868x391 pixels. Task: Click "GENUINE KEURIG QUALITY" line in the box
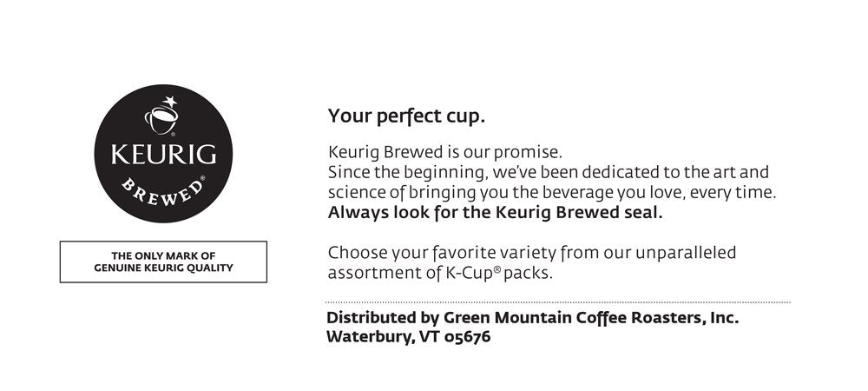pos(163,268)
